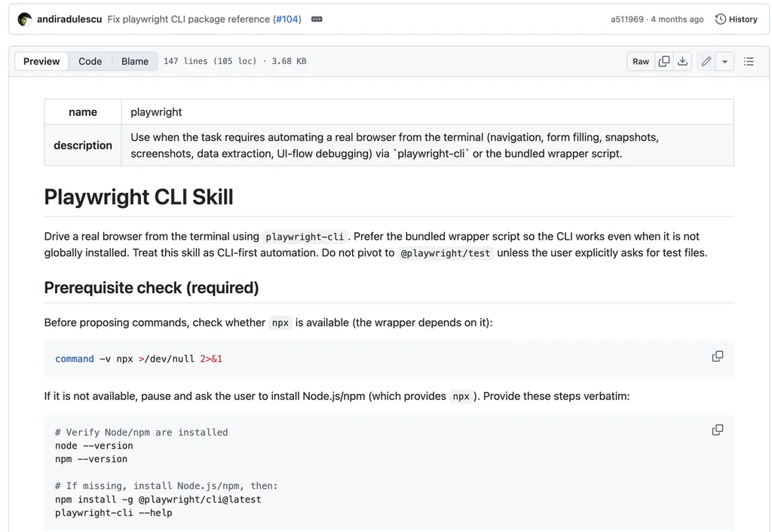This screenshot has height=532, width=772.
Task: Select the 'Prerequisite check (required)' heading
Action: pyautogui.click(x=151, y=287)
